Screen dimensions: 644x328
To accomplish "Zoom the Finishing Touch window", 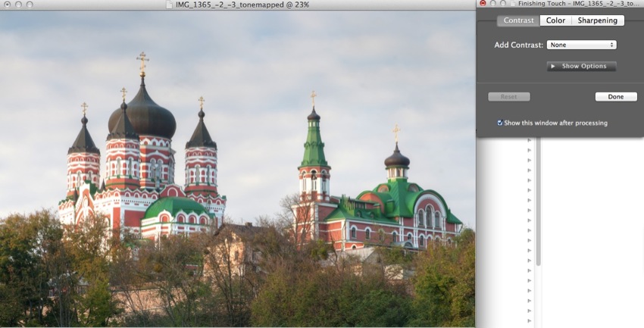I will [503, 3].
